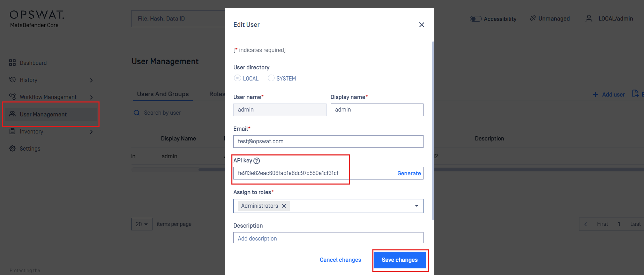The image size is (644, 275).
Task: Click the OPSWAT MetaDefender Core logo
Action: [x=37, y=19]
